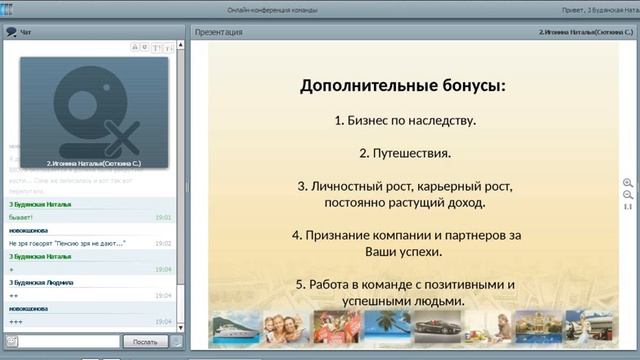
Task: Click the "Чат" panel title text
Action: (25, 32)
